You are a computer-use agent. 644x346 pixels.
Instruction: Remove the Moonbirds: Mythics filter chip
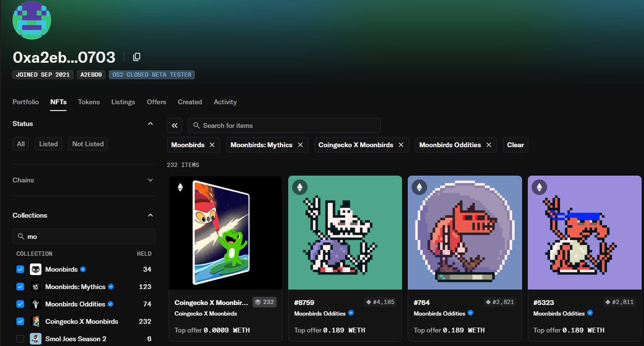click(x=300, y=145)
